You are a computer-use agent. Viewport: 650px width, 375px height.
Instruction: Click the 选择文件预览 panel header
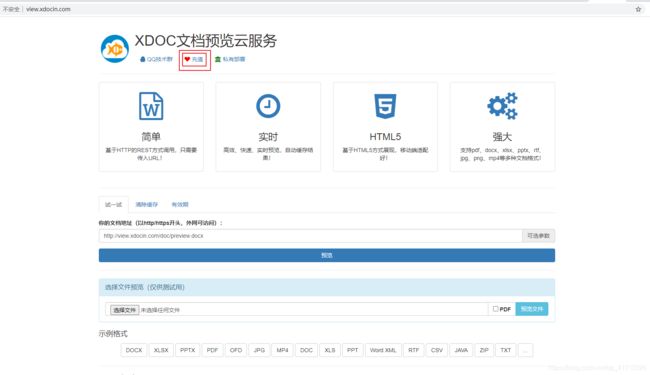[x=327, y=287]
